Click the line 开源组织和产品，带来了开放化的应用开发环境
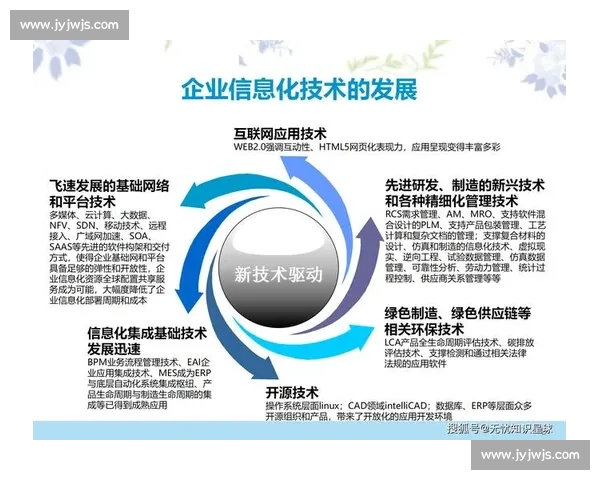Viewport: 600px width, 480px height. click(359, 416)
